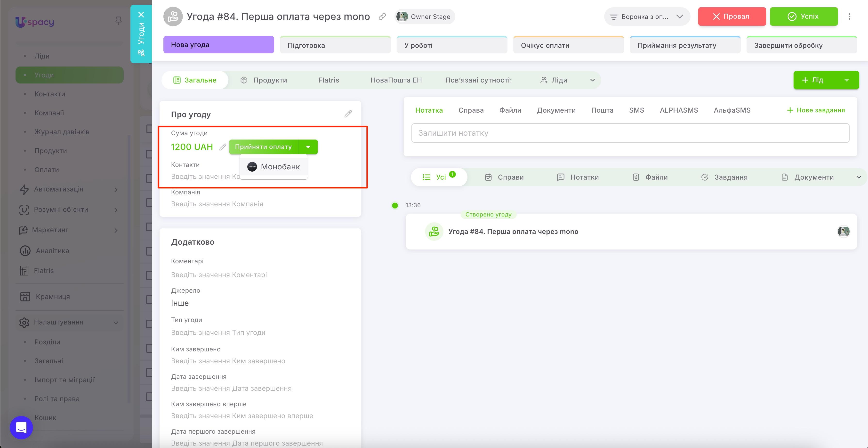Move deal to Завершити обробку stage
The height and width of the screenshot is (448, 868).
(802, 45)
